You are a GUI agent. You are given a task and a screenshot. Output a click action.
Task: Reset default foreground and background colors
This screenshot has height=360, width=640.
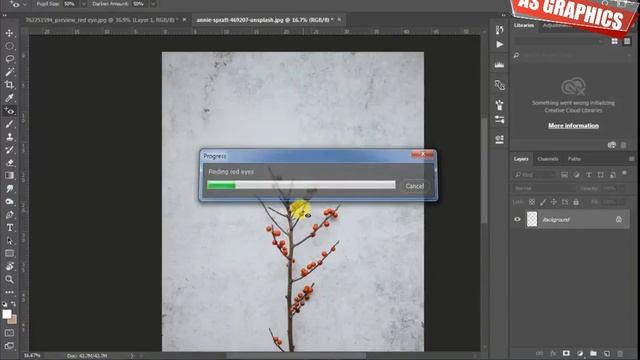click(4, 304)
